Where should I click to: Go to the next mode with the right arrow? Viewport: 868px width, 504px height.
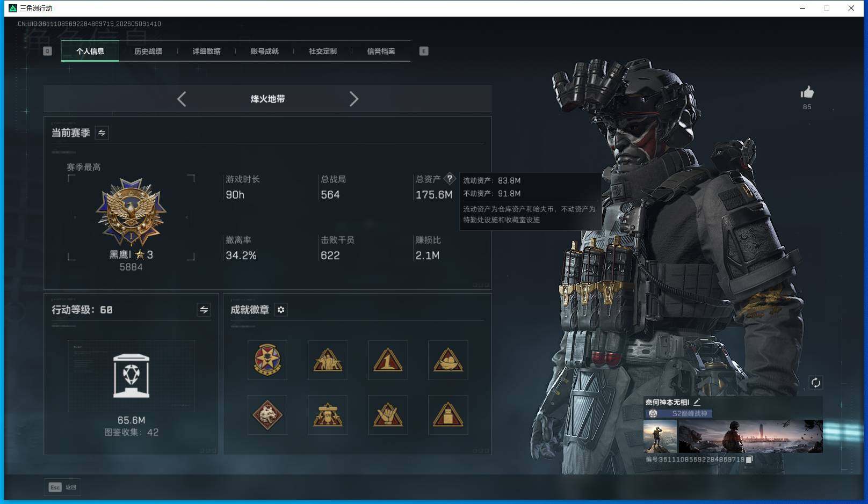[x=353, y=99]
